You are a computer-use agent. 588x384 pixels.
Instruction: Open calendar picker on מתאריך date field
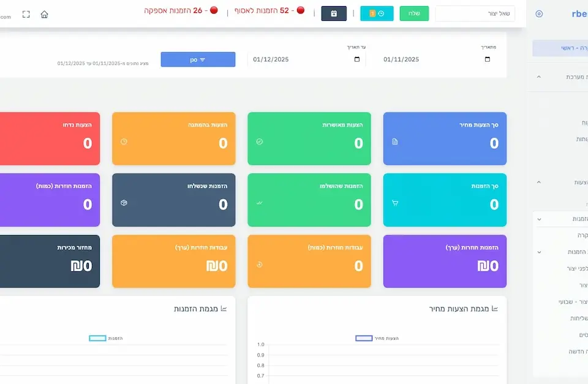click(x=488, y=59)
